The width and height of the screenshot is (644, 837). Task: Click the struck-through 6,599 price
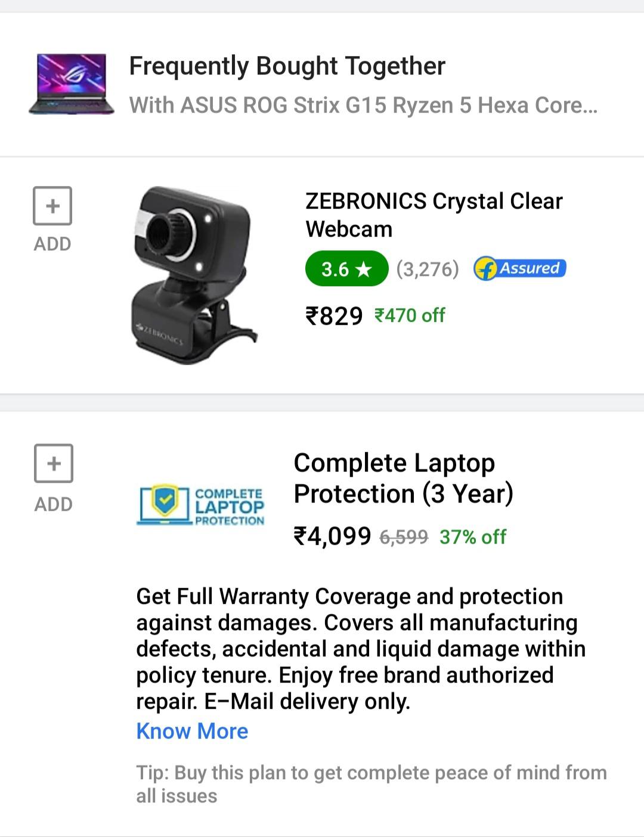tap(403, 536)
